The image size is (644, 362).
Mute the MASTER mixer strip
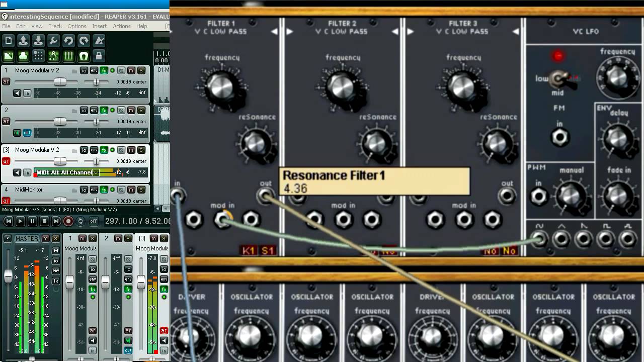tap(45, 238)
